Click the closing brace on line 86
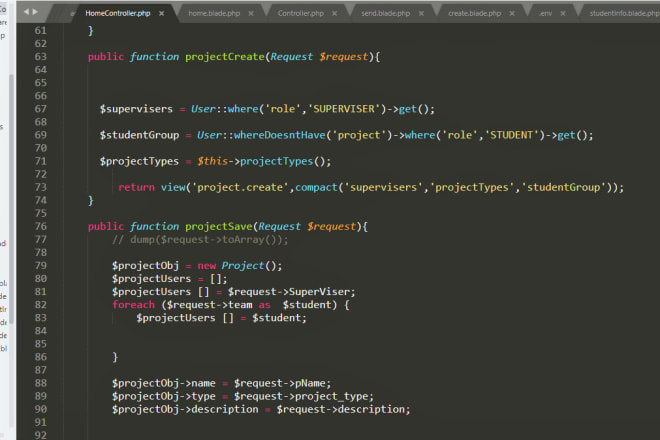The image size is (660, 440). 115,357
